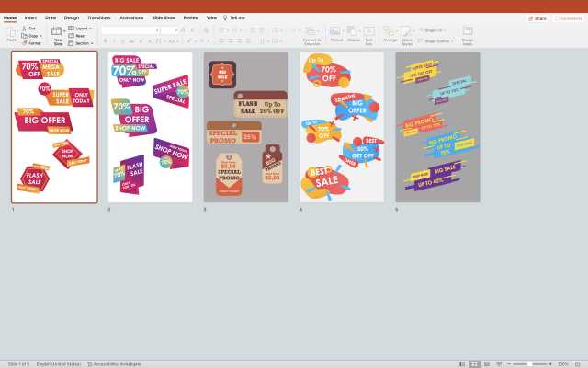Click the Text Box icon
Screen dimensions: 588x368
[369, 31]
